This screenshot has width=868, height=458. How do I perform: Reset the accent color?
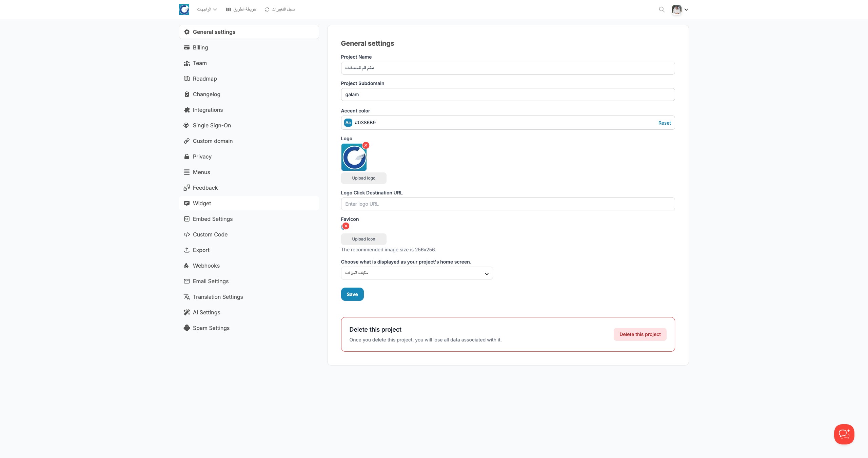[664, 123]
